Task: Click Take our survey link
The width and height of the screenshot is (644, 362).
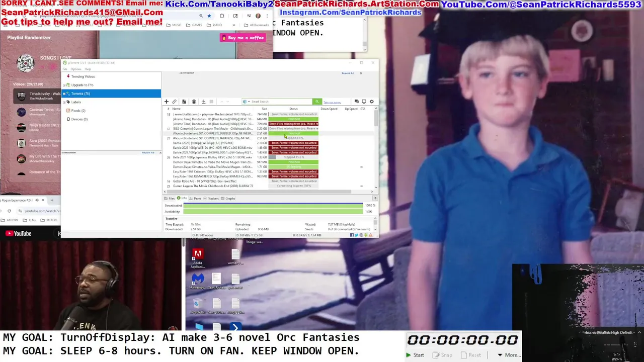Action: (x=332, y=103)
